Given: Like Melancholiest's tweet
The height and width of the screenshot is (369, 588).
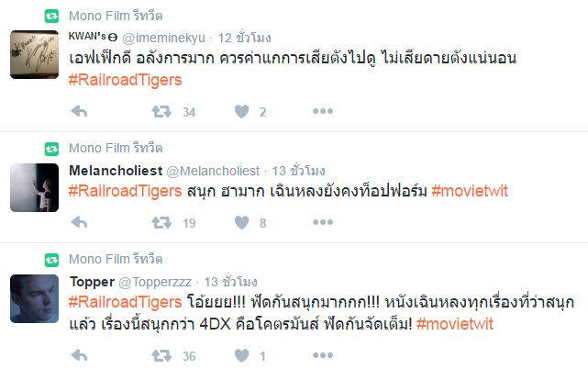Looking at the screenshot, I should coord(241,221).
